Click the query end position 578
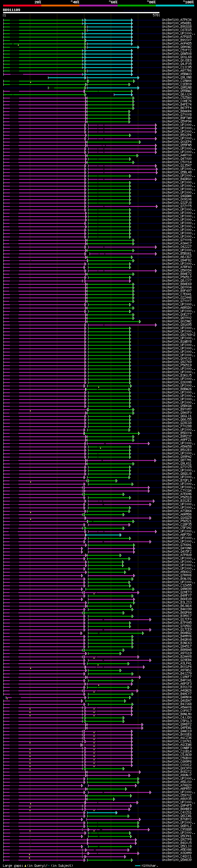The height and width of the screenshot is (868, 197). pos(155,15)
